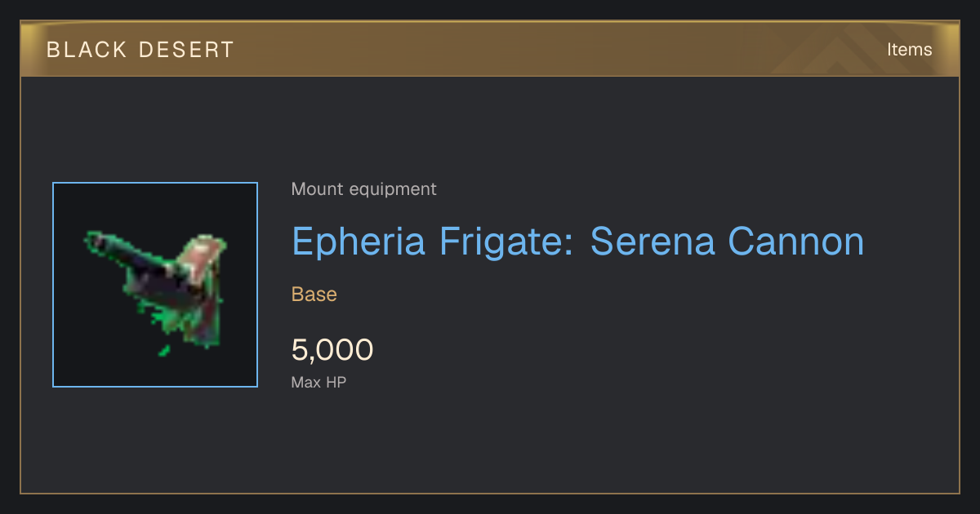The width and height of the screenshot is (980, 514).
Task: Click the small green fragment below cannon
Action: point(164,351)
